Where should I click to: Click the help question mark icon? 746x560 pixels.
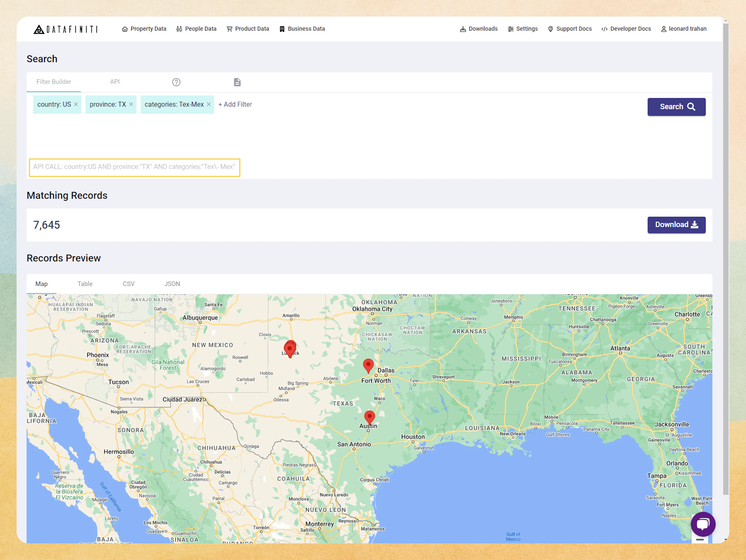tap(176, 82)
